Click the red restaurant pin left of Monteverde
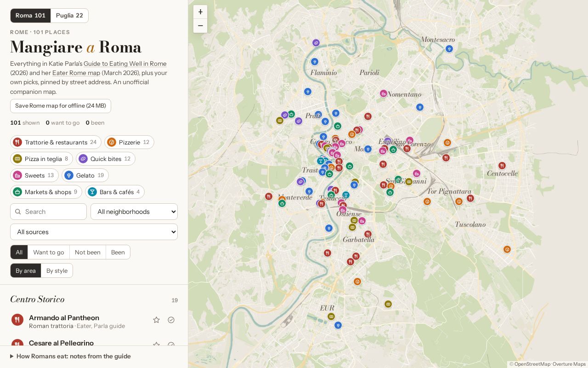The width and height of the screenshot is (588, 368). point(269,196)
